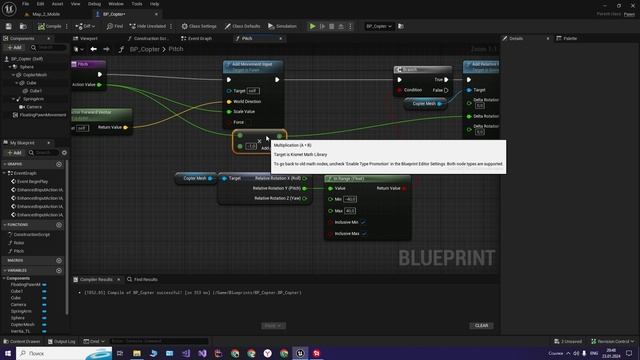Image resolution: width=640 pixels, height=360 pixels.
Task: Add a new function with the plus icon
Action: 59,225
